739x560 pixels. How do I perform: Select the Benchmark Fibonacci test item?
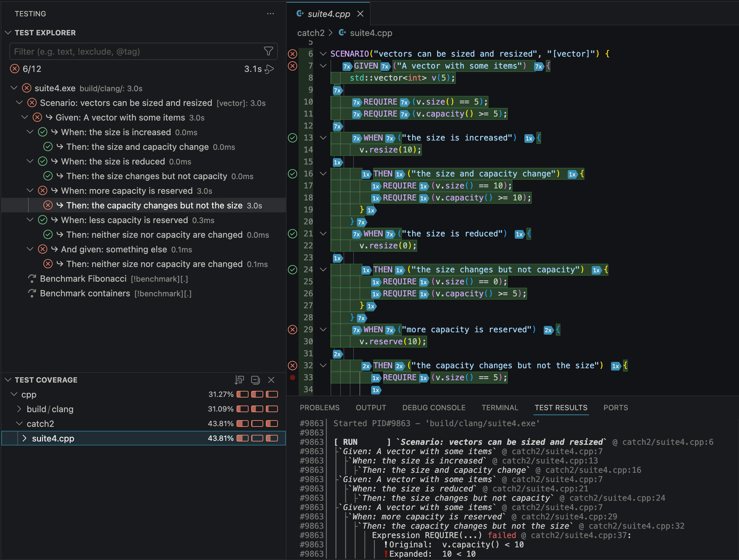[x=144, y=278]
